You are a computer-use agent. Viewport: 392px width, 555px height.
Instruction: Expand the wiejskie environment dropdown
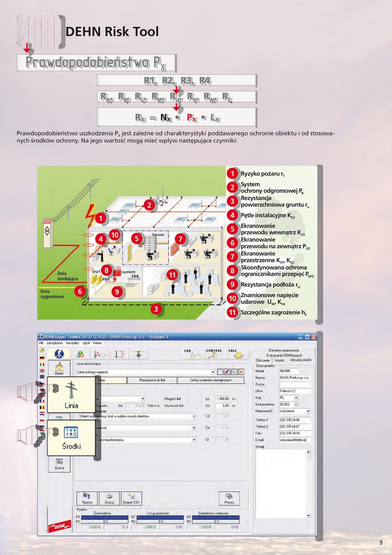194,428
